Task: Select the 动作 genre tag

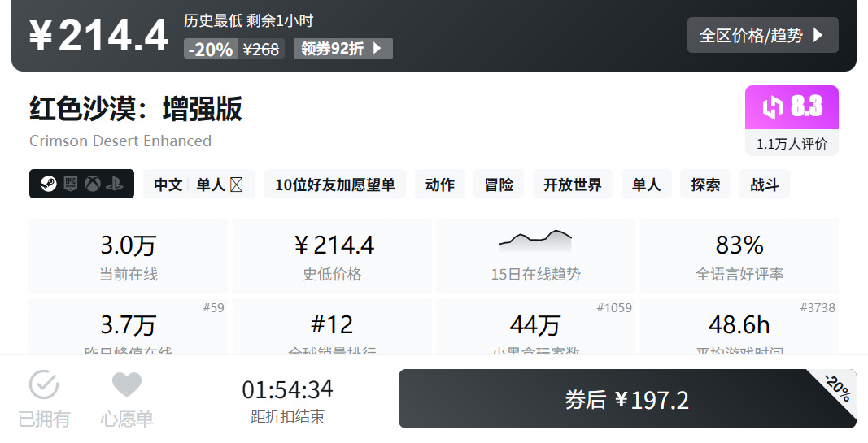Action: coord(440,185)
